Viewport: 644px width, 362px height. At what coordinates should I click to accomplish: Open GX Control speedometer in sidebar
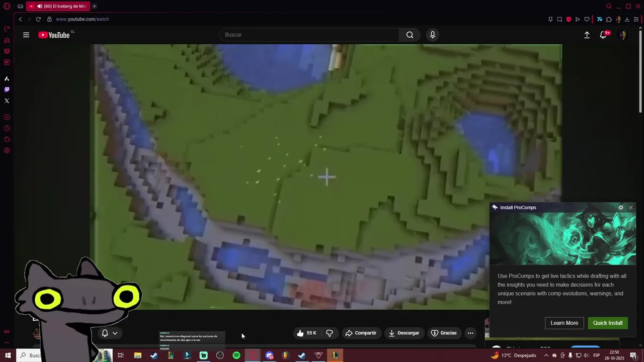point(7,29)
